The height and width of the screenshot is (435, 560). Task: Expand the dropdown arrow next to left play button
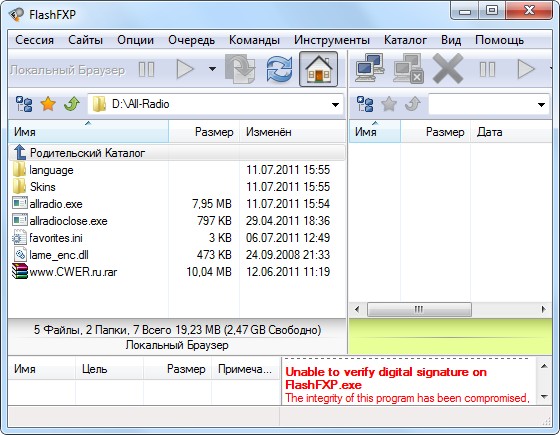(212, 69)
